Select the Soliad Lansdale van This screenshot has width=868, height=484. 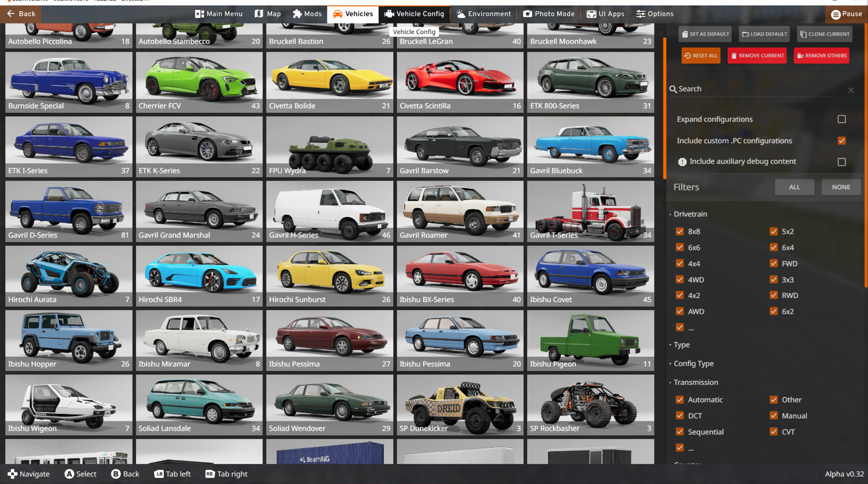pyautogui.click(x=199, y=405)
